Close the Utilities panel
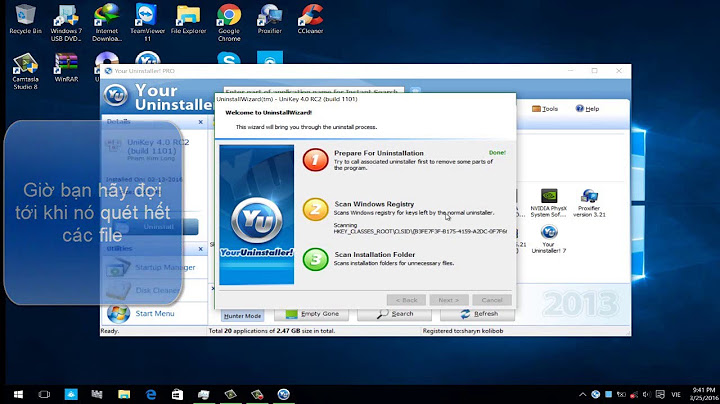Image resolution: width=720 pixels, height=404 pixels. [200, 249]
